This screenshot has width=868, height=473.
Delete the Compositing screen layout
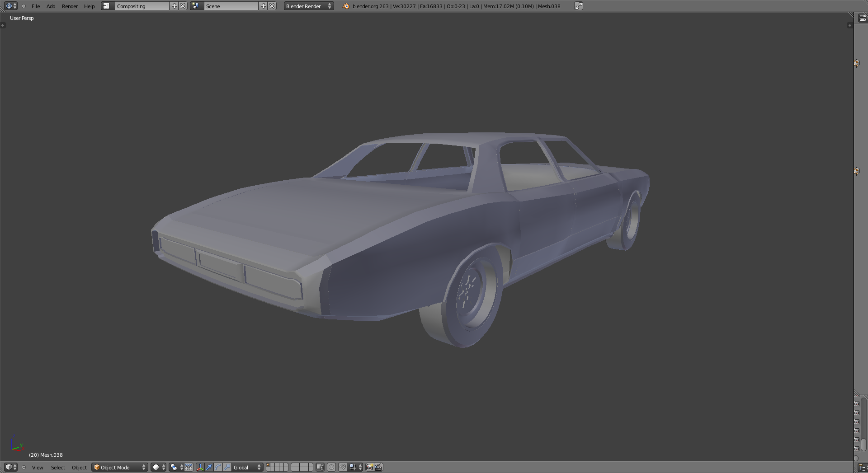[183, 6]
